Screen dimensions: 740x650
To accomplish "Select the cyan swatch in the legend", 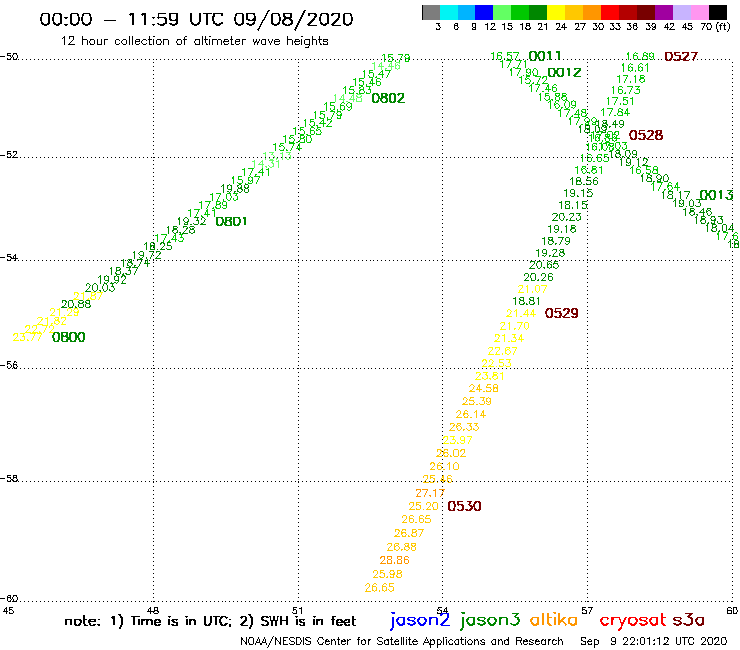I will pos(449,12).
